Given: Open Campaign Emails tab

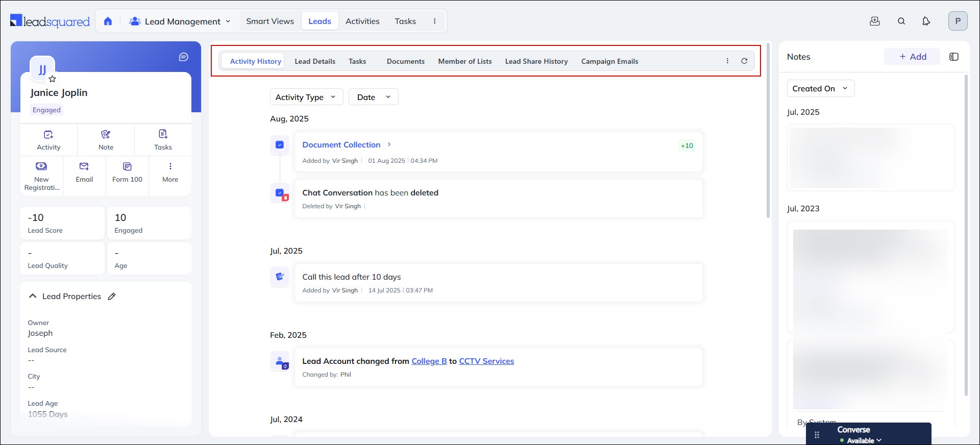Looking at the screenshot, I should pos(609,61).
